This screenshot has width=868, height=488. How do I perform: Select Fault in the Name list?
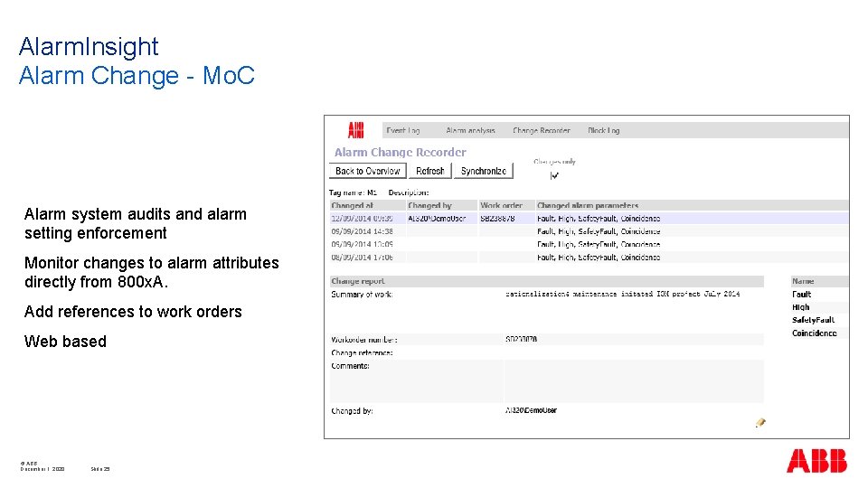coord(801,295)
